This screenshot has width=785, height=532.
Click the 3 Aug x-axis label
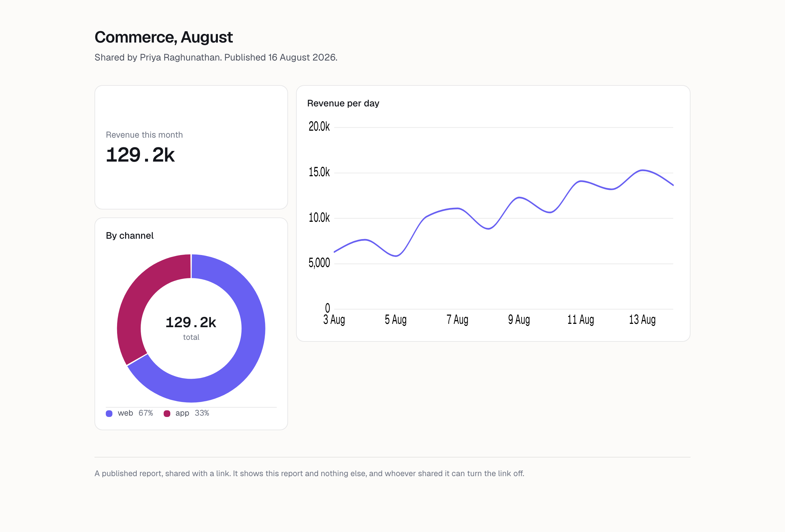pyautogui.click(x=334, y=320)
